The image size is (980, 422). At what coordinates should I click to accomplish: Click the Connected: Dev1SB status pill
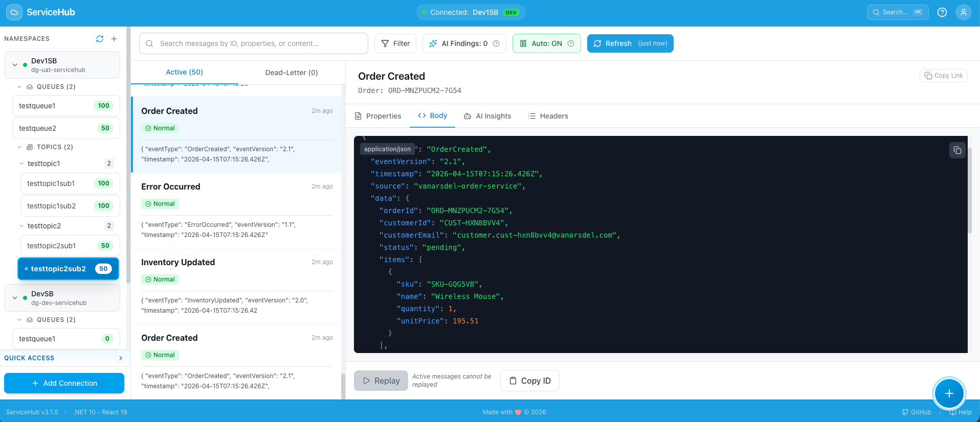(x=471, y=12)
